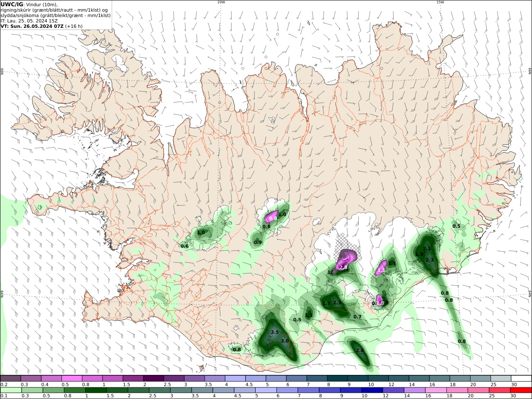Click the UWC/IG title text
The image size is (532, 399).
[12, 5]
